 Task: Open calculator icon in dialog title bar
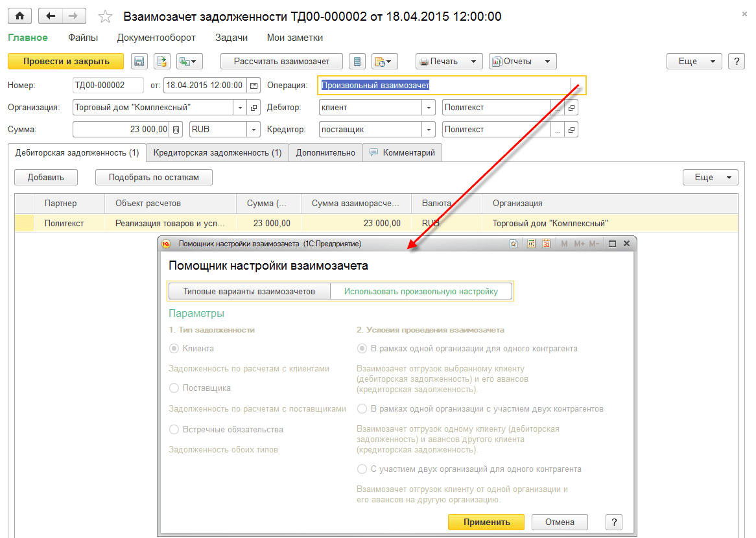(x=531, y=244)
